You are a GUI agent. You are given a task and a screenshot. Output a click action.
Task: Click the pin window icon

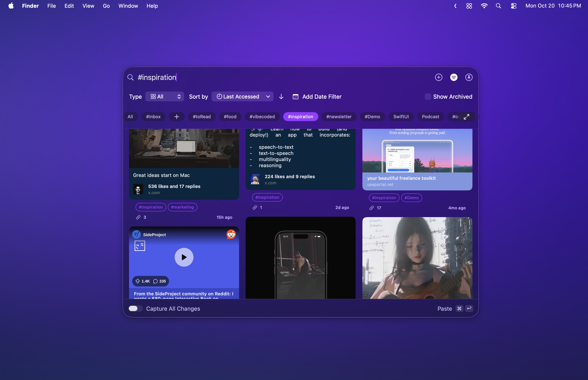[469, 77]
